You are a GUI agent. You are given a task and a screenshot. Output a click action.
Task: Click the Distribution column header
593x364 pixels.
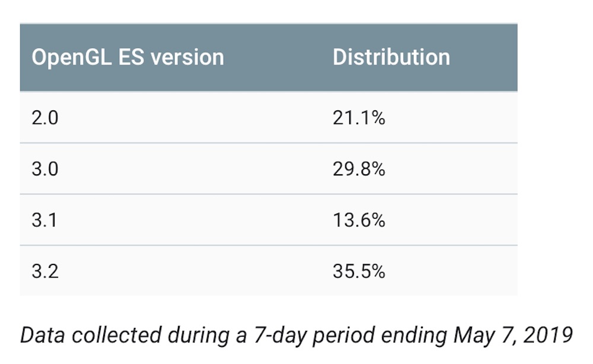391,58
